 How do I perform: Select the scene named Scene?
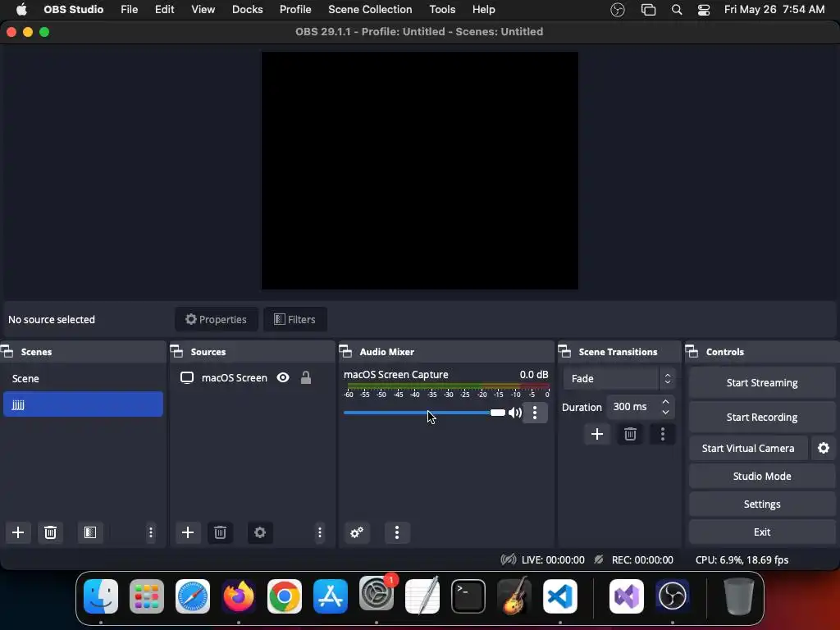pos(83,378)
